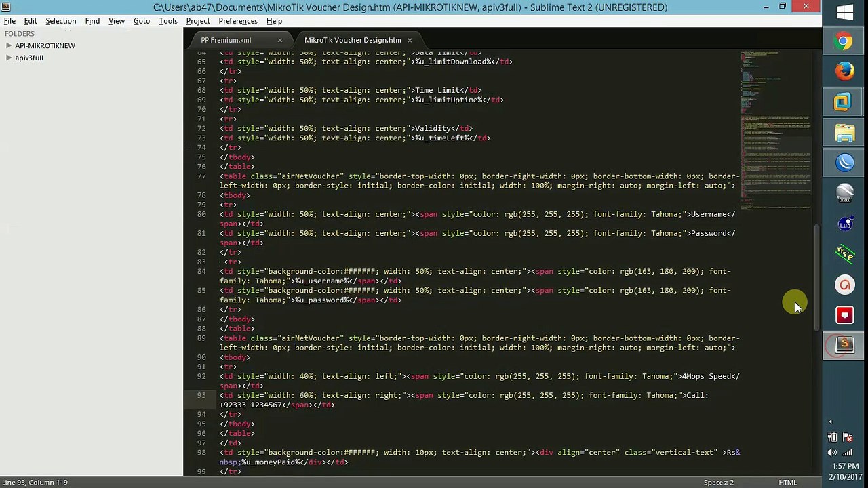
Task: Select the apiv3full folder in sidebar
Action: (x=29, y=58)
